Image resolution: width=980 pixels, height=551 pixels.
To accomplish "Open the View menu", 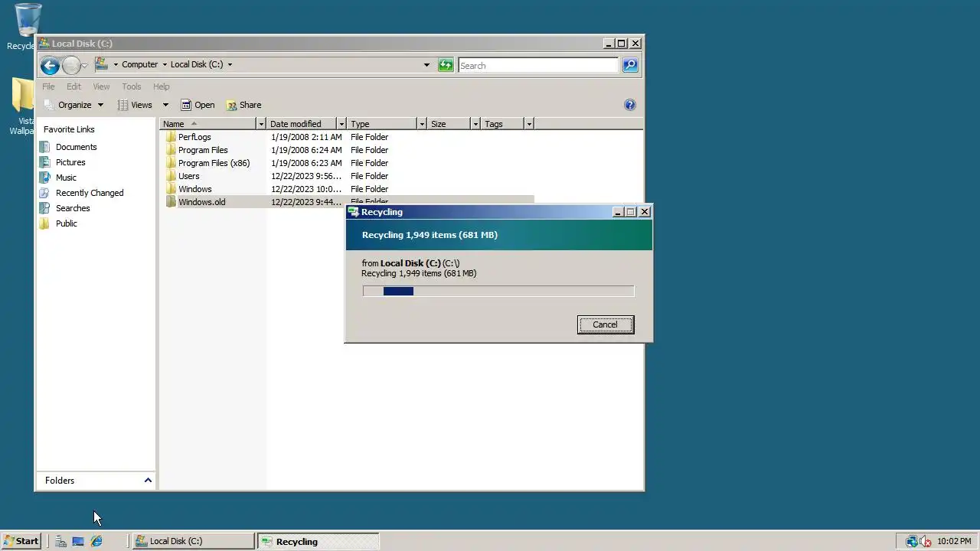I will tap(101, 86).
